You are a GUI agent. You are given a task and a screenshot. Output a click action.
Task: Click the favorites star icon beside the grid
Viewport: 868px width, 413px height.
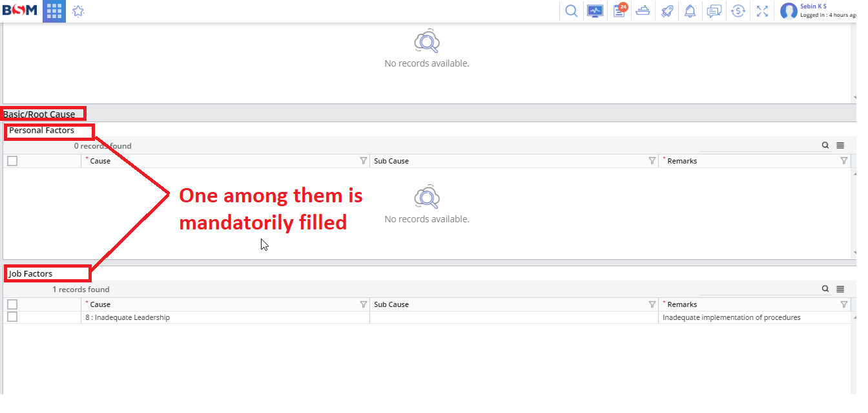point(78,11)
